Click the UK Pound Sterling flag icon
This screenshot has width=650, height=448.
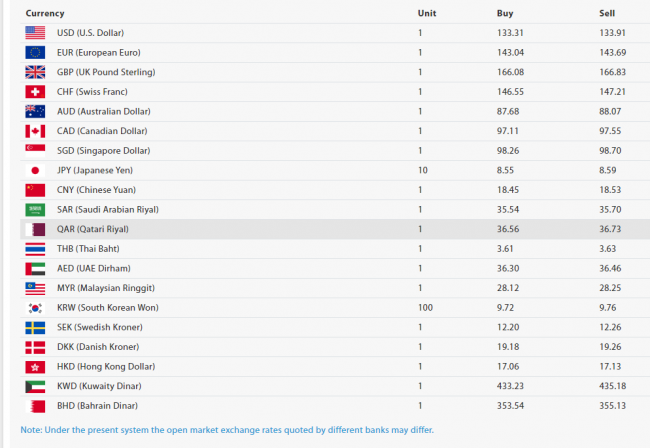[x=35, y=72]
